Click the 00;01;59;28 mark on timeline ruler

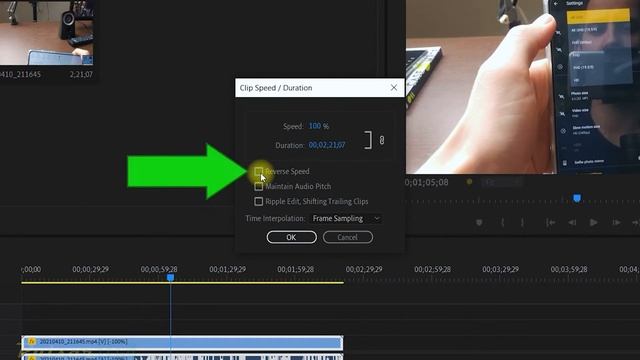click(x=296, y=269)
